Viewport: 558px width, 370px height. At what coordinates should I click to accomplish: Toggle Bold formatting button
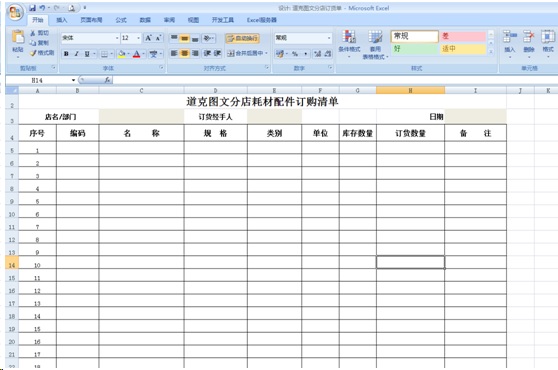66,54
